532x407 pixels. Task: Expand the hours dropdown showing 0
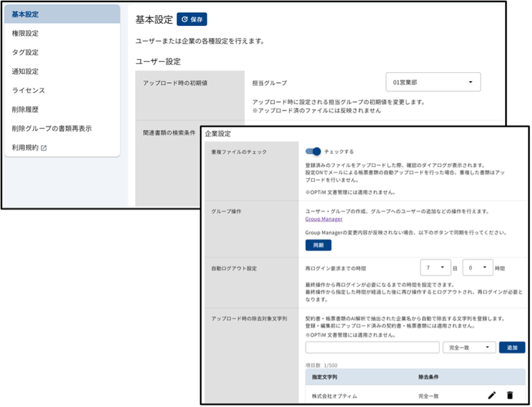tap(476, 268)
